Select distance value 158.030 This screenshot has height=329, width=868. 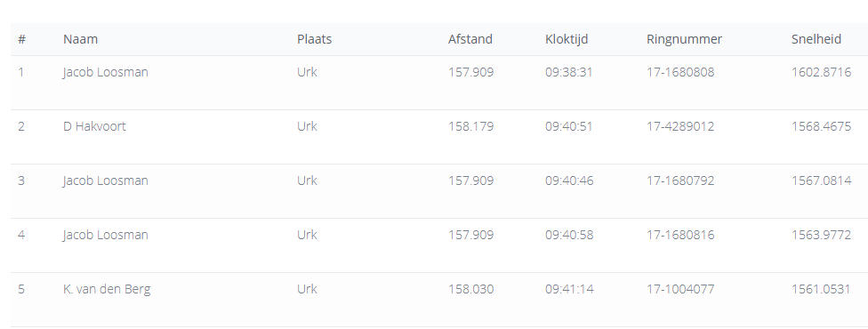tap(470, 289)
